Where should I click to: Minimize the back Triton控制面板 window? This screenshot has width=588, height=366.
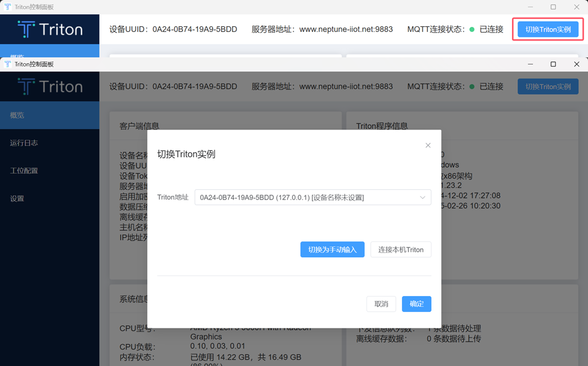[x=530, y=7]
